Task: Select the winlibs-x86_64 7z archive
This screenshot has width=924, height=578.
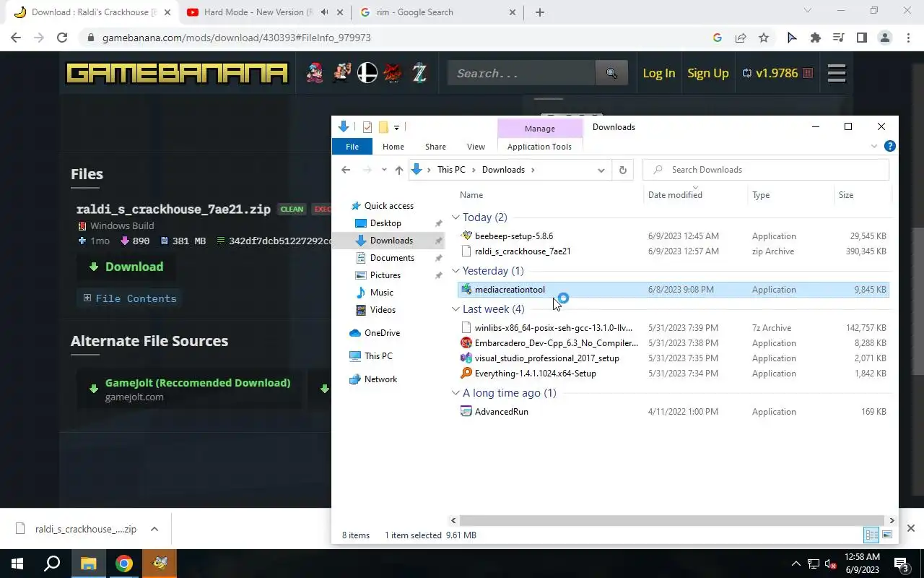Action: (674, 328)
